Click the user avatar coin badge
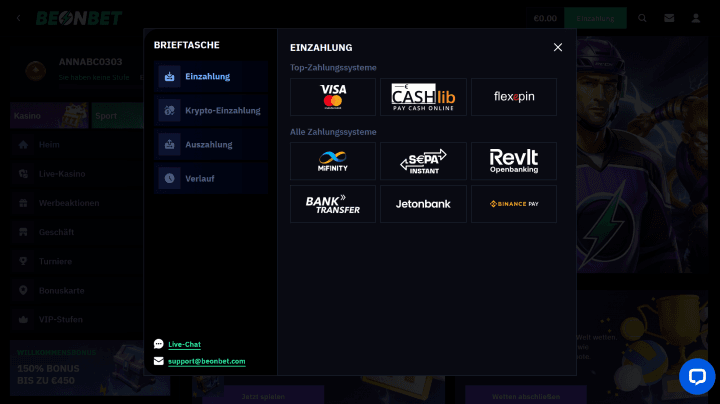Viewport: 720px width, 404px height. 35,70
